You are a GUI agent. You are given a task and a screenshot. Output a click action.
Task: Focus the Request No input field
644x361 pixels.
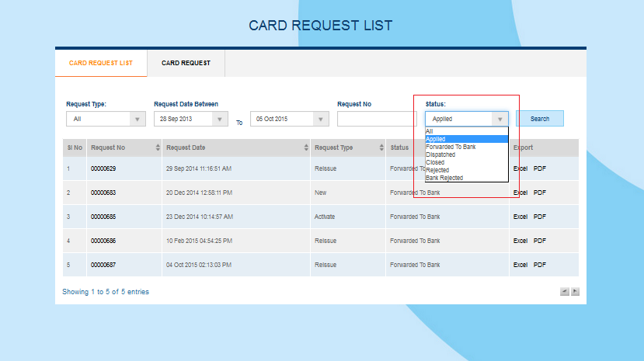(x=376, y=120)
